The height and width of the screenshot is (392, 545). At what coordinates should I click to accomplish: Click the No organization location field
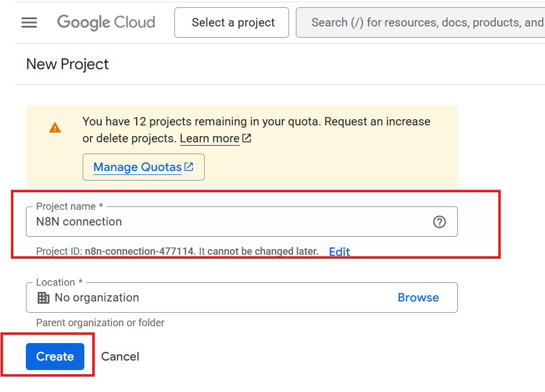(x=214, y=298)
